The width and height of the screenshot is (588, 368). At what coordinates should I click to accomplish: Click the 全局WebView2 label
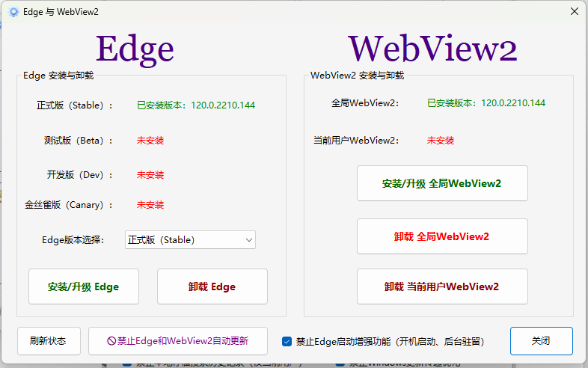tap(365, 103)
